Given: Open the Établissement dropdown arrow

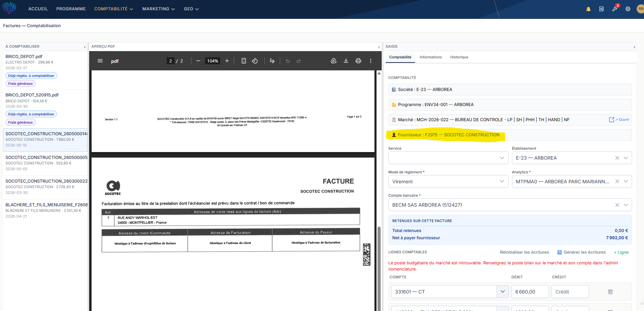Looking at the screenshot, I should [x=626, y=158].
